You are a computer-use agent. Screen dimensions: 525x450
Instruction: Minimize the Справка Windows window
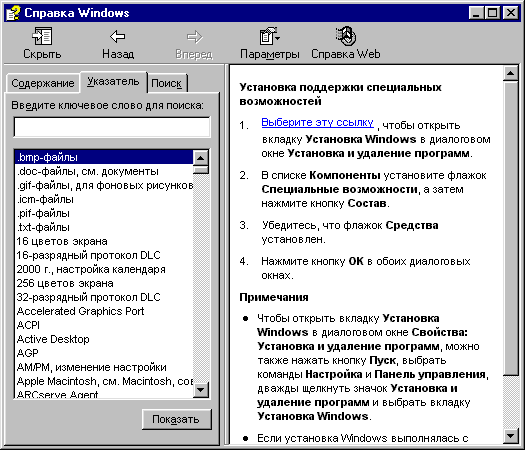[476, 13]
